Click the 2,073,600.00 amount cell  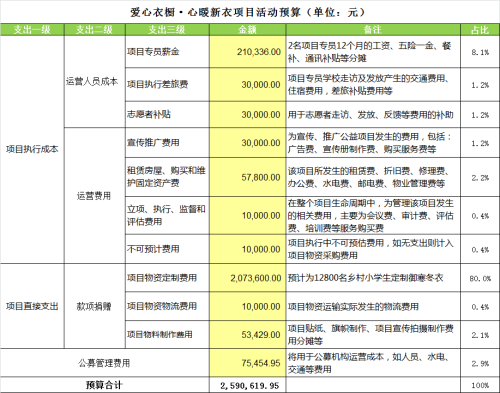[x=247, y=278]
